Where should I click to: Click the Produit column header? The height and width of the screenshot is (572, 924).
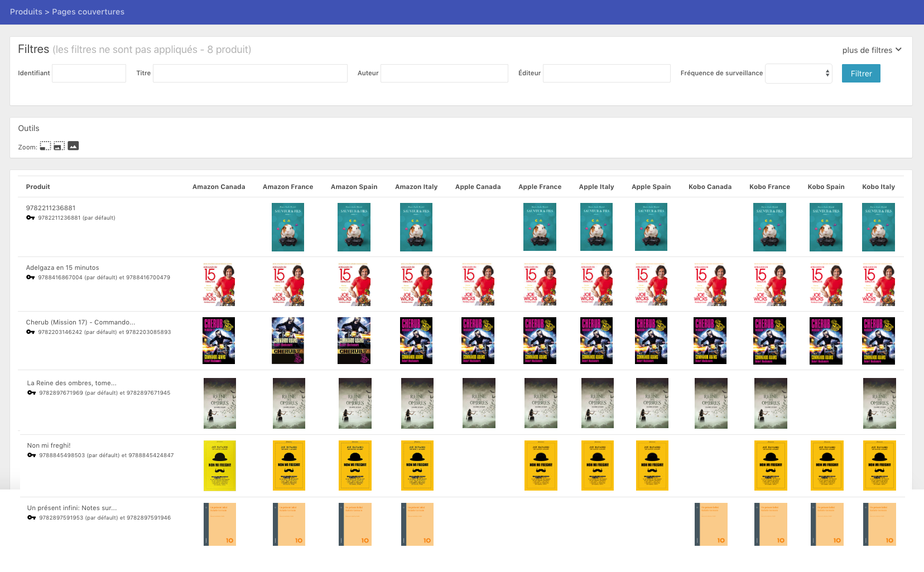[x=38, y=187]
